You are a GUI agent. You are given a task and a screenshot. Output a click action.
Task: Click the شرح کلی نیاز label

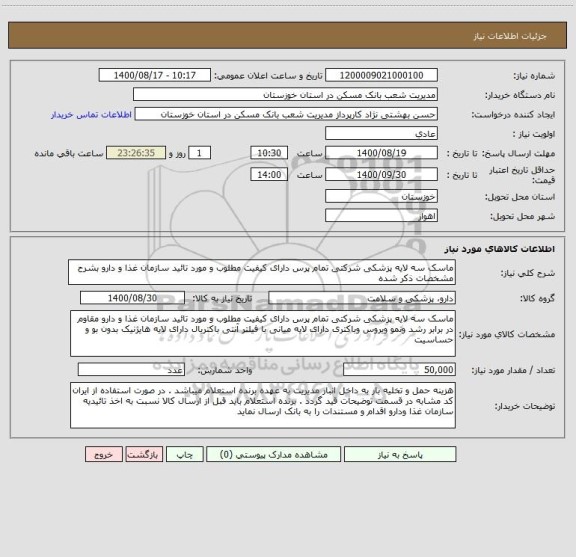coord(528,273)
